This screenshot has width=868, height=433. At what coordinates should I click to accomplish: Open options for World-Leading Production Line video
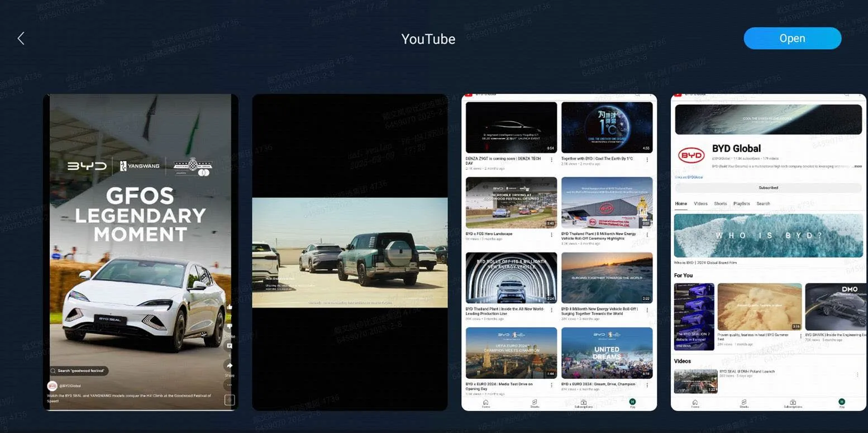551,310
